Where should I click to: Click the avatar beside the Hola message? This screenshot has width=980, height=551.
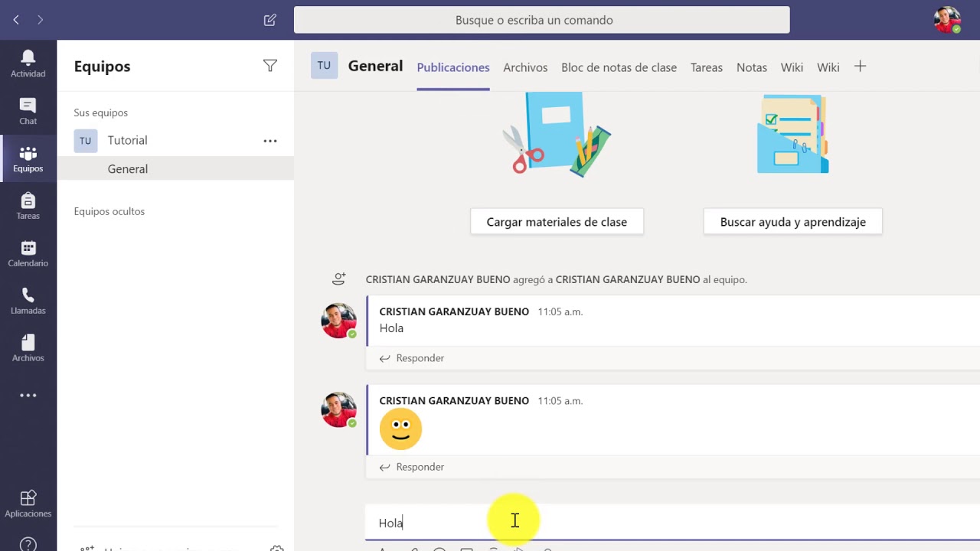pos(338,321)
